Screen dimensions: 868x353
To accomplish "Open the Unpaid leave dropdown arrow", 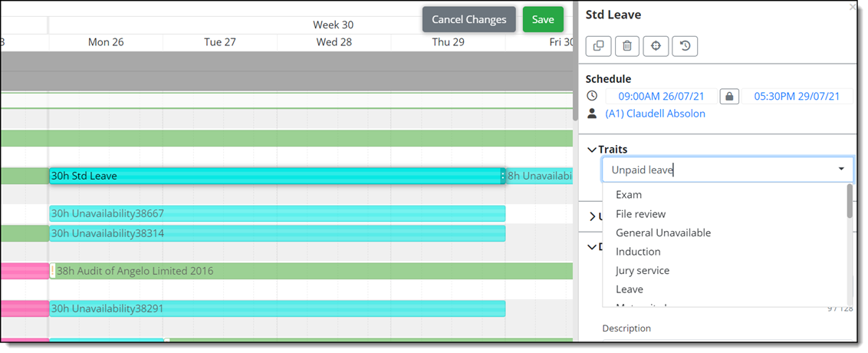I will [x=841, y=169].
